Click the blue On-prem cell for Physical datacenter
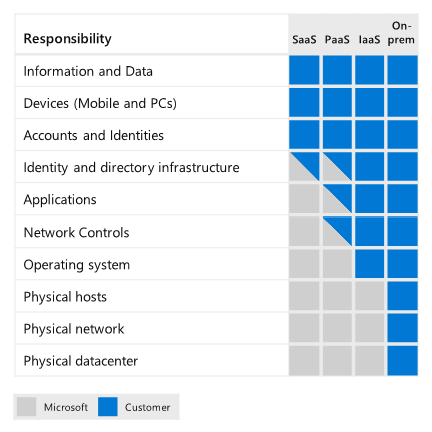 tap(402, 361)
